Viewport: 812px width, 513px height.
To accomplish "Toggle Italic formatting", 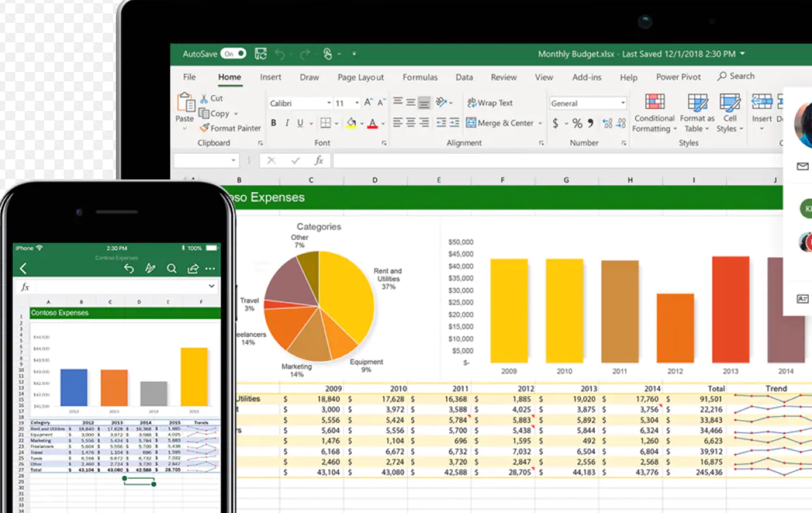I will 287,123.
